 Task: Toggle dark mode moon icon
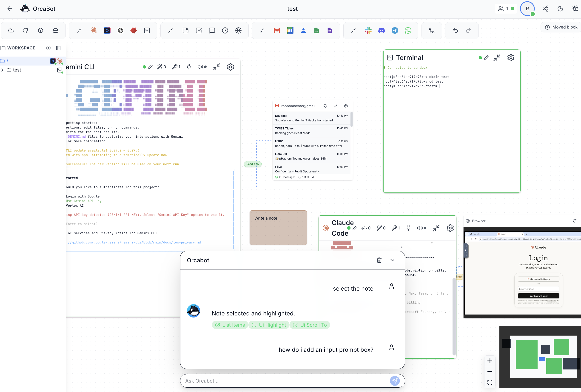560,9
